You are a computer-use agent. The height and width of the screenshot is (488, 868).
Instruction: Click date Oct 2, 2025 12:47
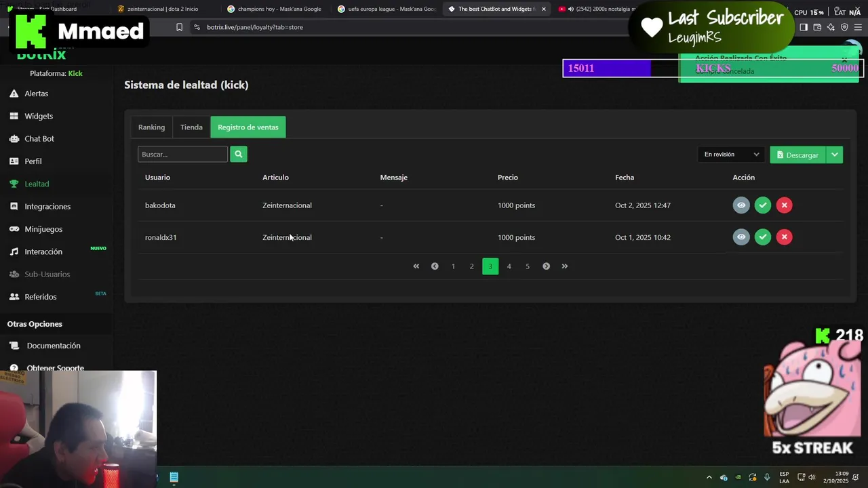643,205
